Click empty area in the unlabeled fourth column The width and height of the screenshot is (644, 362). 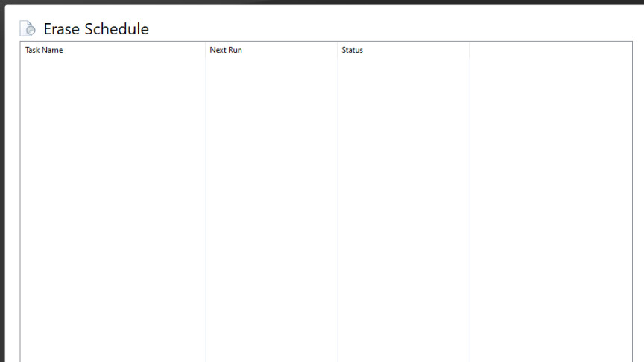tap(550, 209)
